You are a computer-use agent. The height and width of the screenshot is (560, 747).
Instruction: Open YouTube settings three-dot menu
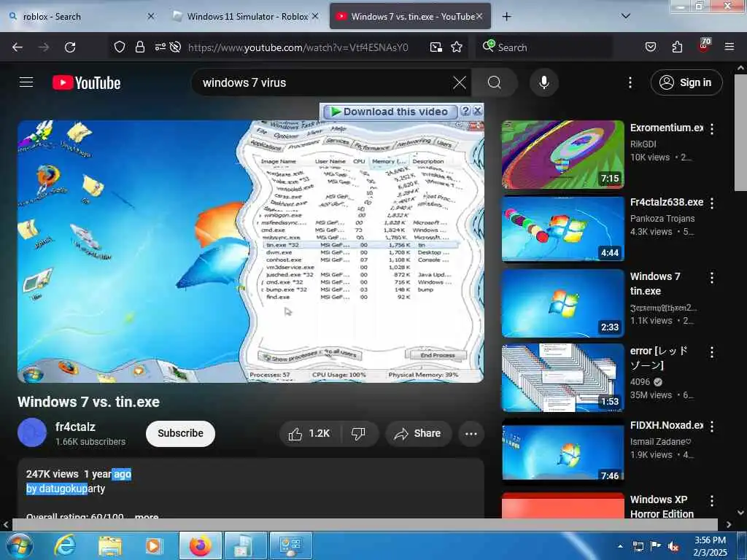pyautogui.click(x=630, y=83)
